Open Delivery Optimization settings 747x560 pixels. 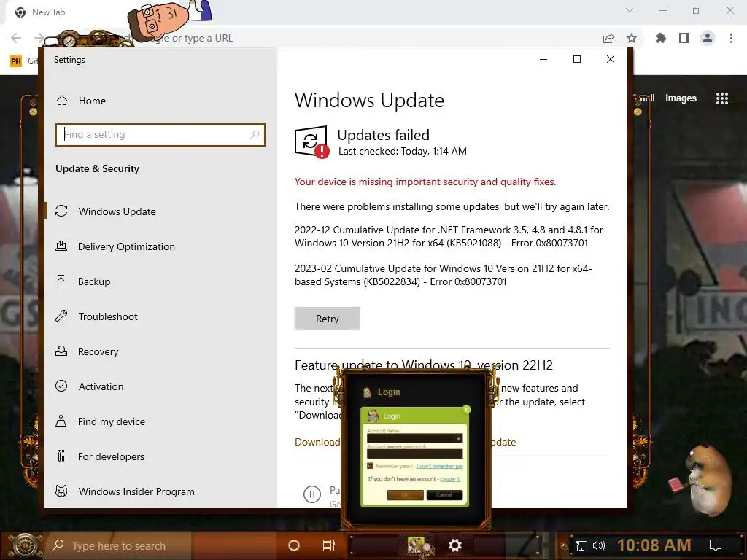(126, 246)
